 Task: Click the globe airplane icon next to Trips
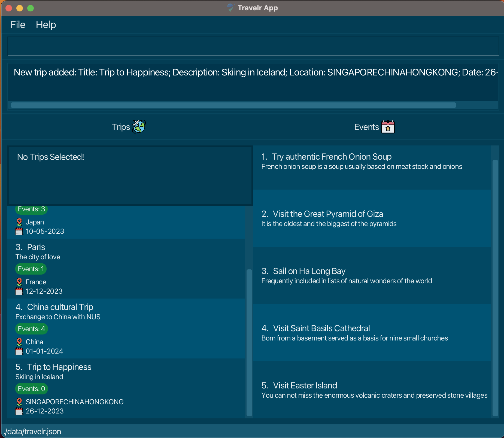click(139, 127)
